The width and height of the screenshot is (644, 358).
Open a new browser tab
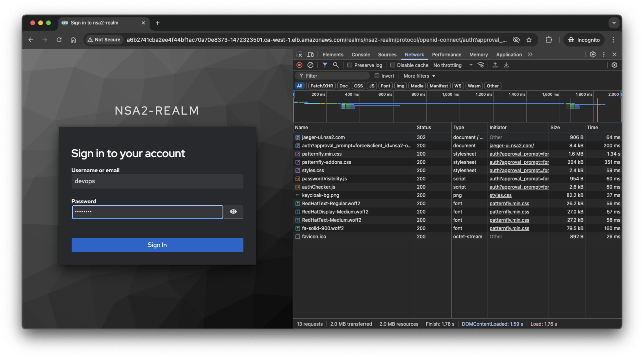point(158,23)
